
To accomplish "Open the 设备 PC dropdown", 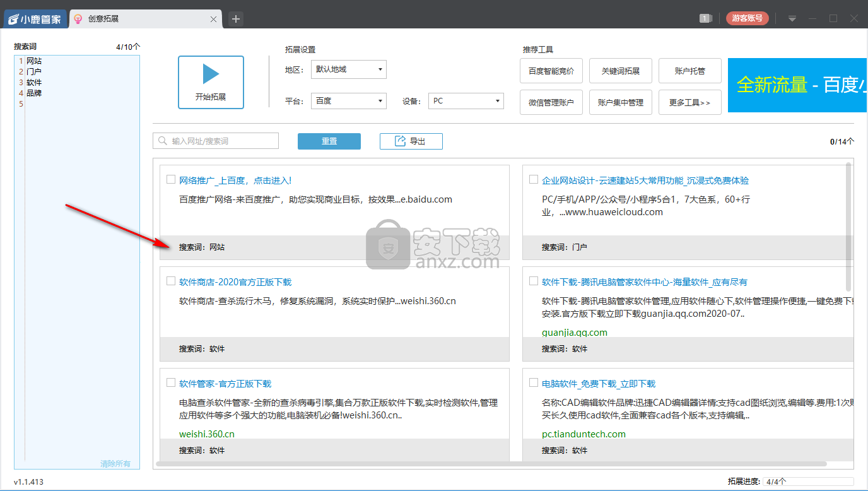I will click(466, 101).
